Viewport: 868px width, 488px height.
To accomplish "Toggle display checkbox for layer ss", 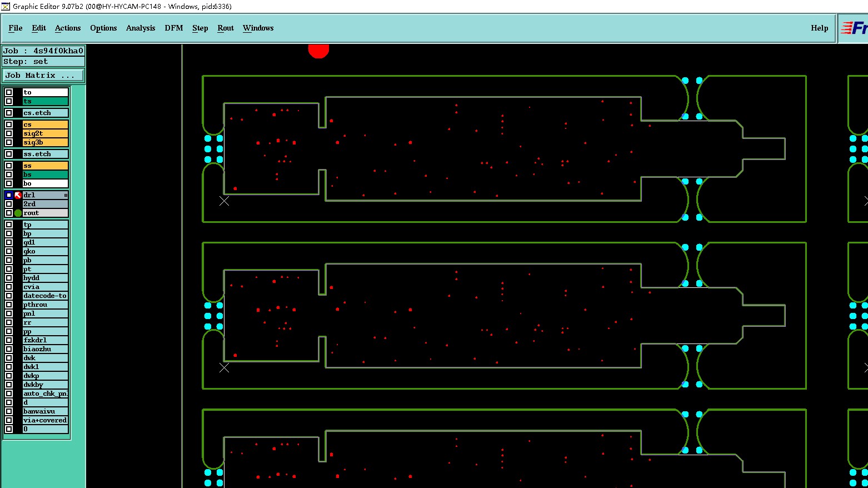I will click(x=9, y=166).
